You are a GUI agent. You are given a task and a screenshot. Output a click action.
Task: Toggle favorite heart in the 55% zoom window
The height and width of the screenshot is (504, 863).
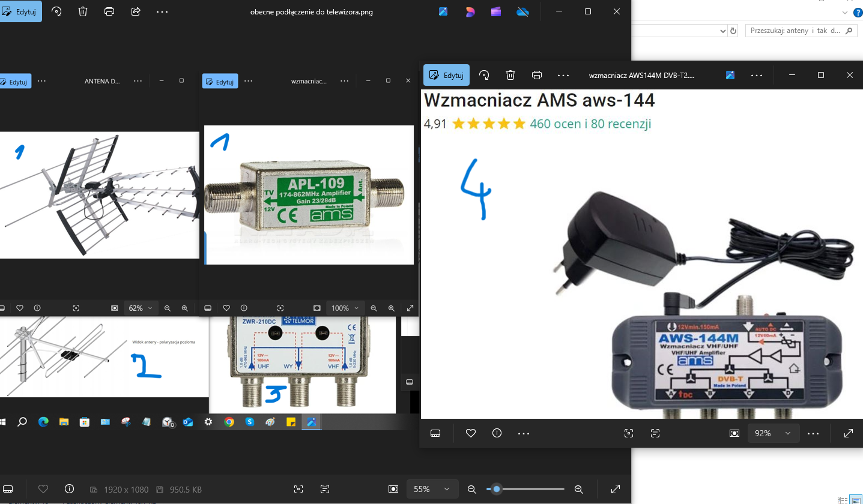[x=43, y=489]
